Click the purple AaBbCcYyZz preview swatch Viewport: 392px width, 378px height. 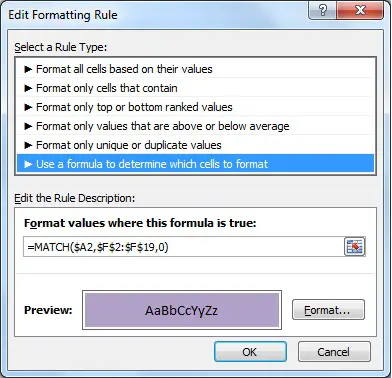coord(182,310)
